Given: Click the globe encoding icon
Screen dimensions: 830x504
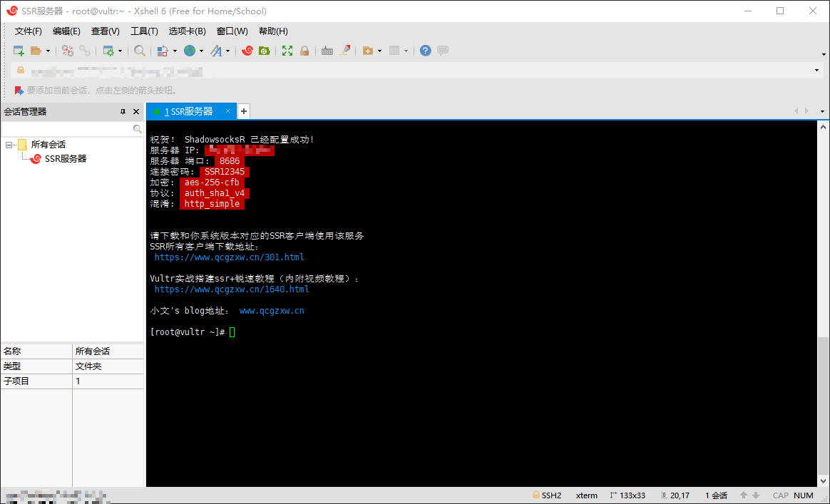Looking at the screenshot, I should click(190, 51).
